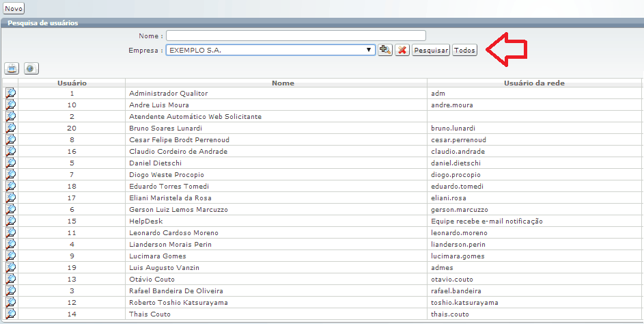Open details icon for Andre Luis Moura

[x=11, y=105]
